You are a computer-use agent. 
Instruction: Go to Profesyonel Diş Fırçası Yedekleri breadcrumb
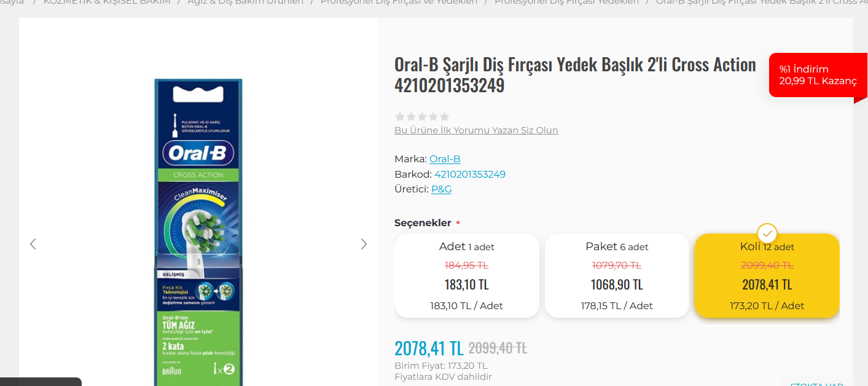click(566, 2)
